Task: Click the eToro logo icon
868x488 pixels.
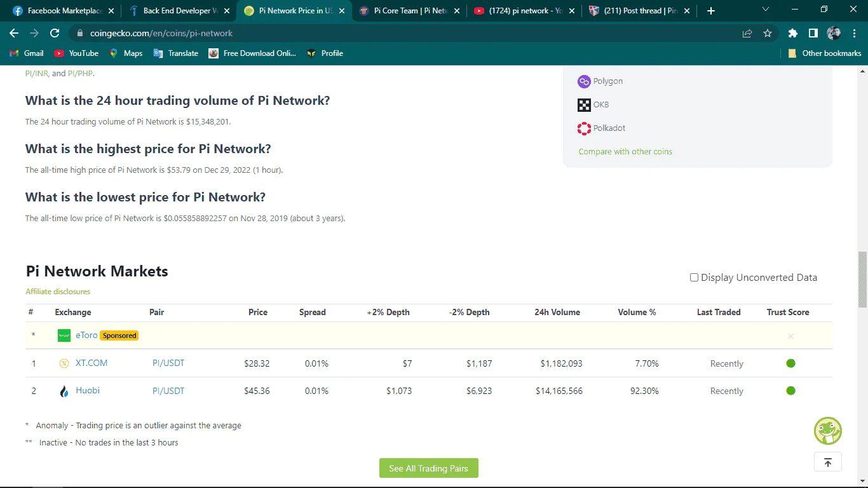Action: [64, 335]
